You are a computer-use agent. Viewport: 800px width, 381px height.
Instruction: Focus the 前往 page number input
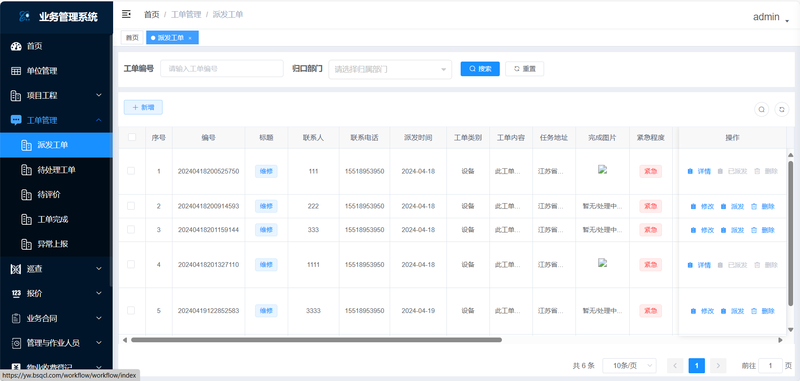[770, 365]
